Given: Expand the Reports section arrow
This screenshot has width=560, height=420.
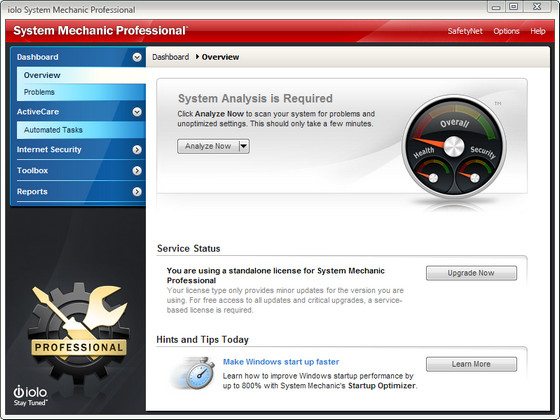Looking at the screenshot, I should (x=137, y=192).
